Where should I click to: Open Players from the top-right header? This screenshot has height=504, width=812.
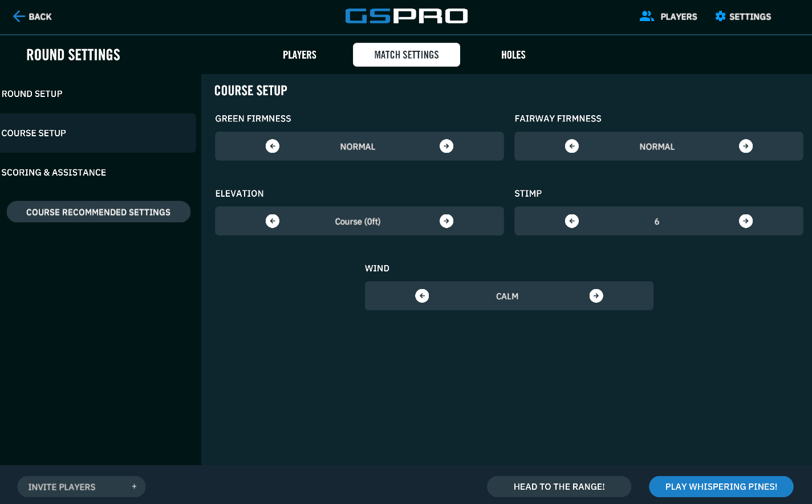[x=668, y=17]
